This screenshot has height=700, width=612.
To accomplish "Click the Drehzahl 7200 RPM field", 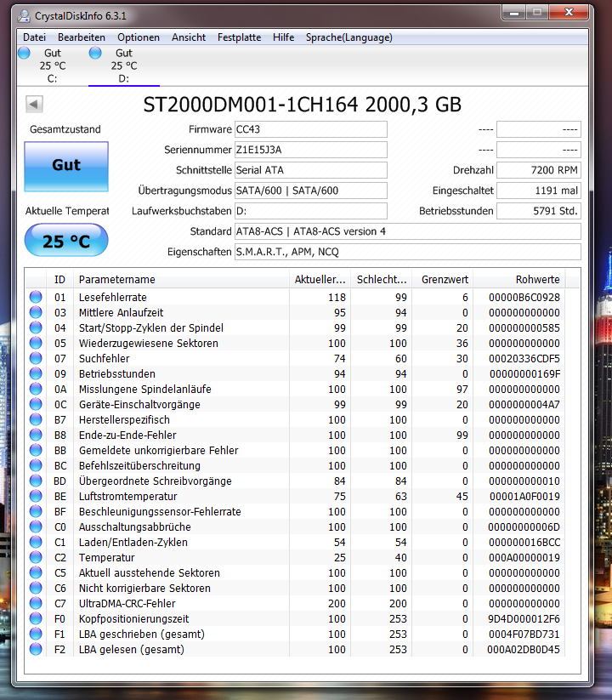I will 539,170.
